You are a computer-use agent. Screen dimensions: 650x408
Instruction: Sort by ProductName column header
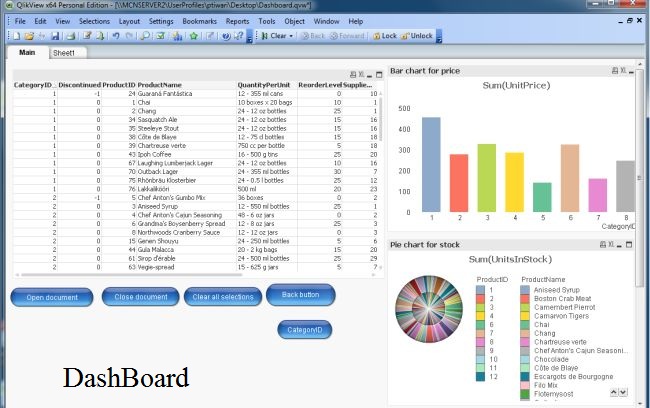pyautogui.click(x=160, y=85)
